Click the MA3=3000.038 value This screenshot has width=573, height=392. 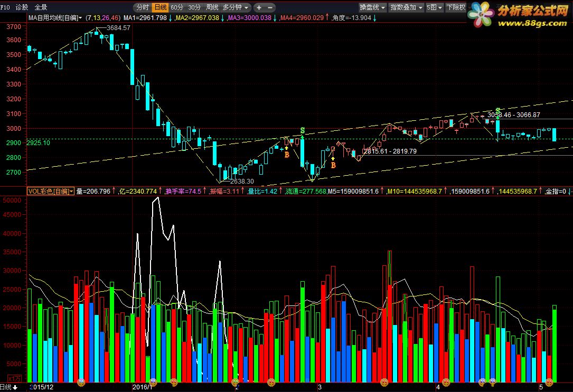[250, 17]
